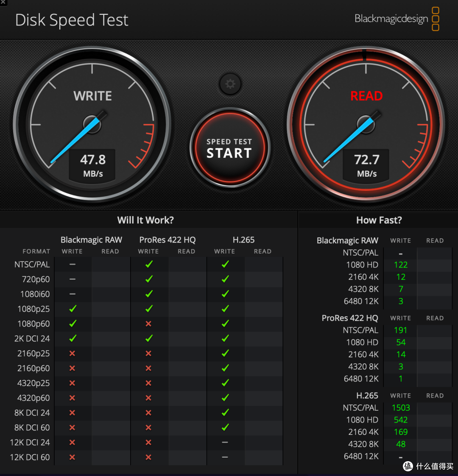The width and height of the screenshot is (458, 476).
Task: Click the Blackmagicdesign logo
Action: [397, 19]
